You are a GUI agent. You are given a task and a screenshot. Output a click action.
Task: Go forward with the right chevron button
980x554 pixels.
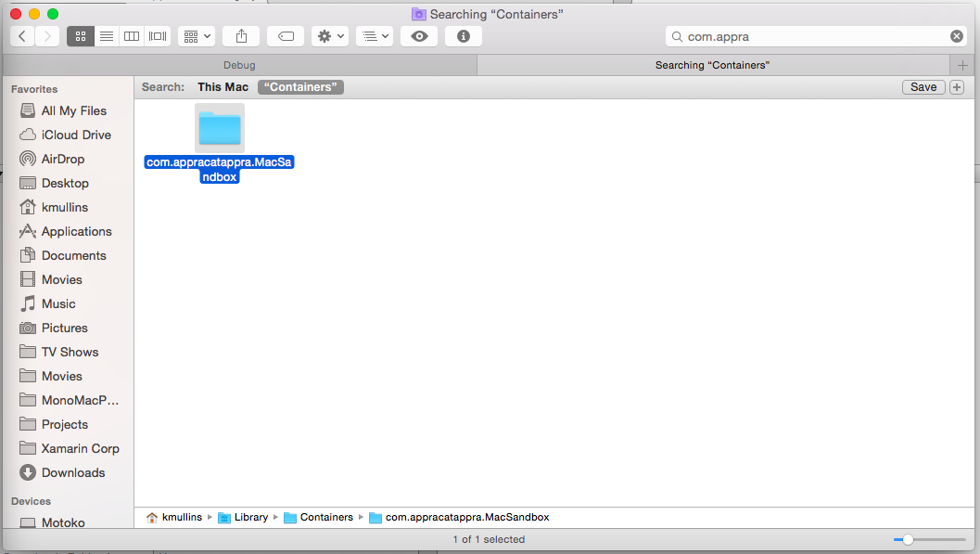(47, 36)
